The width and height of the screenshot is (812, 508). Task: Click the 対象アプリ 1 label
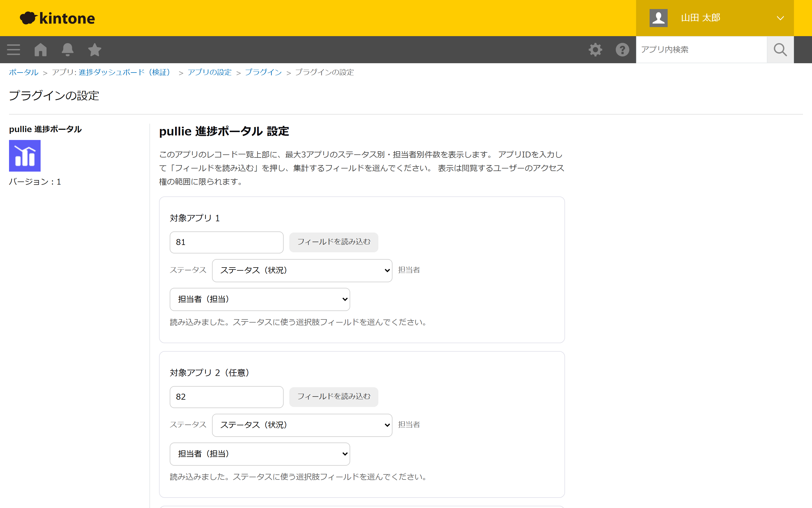pos(195,218)
